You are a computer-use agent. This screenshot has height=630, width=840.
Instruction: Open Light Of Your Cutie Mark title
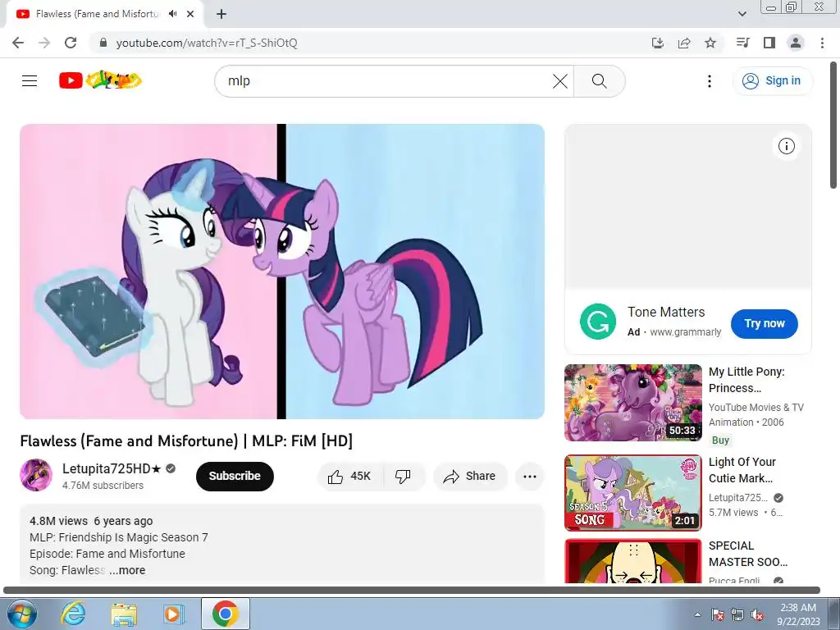742,470
